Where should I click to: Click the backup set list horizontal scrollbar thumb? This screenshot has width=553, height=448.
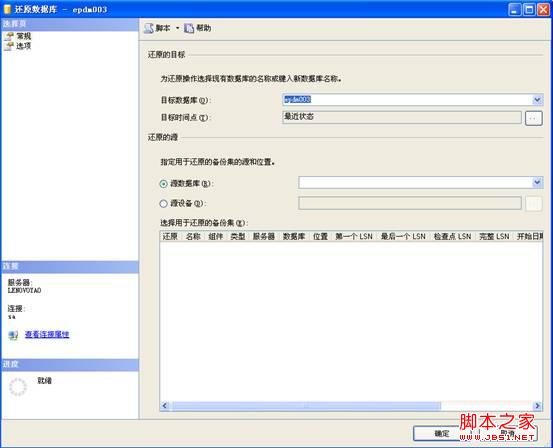pyautogui.click(x=306, y=406)
